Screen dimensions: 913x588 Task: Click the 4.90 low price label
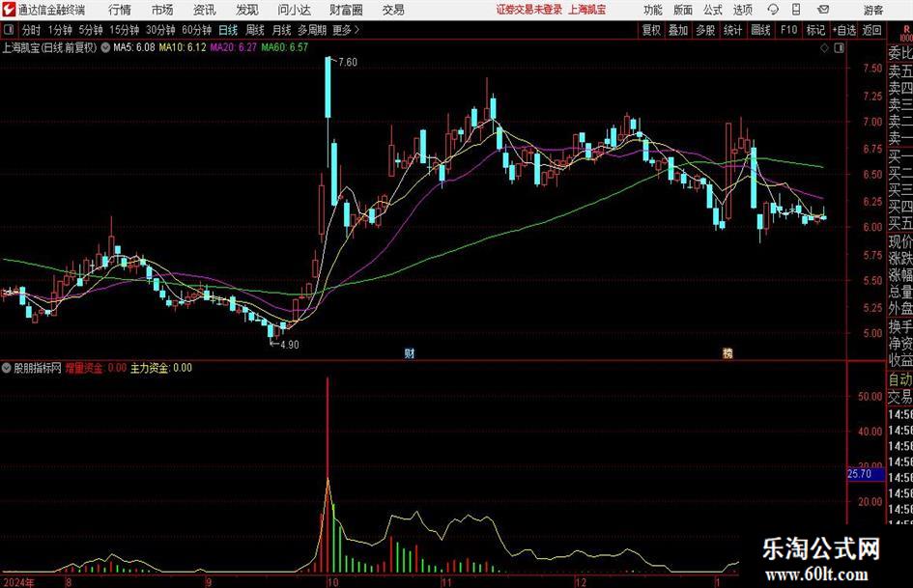[x=290, y=345]
